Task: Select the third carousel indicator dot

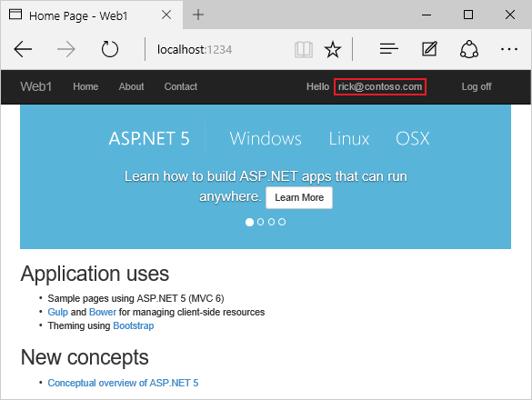Action: [271, 222]
